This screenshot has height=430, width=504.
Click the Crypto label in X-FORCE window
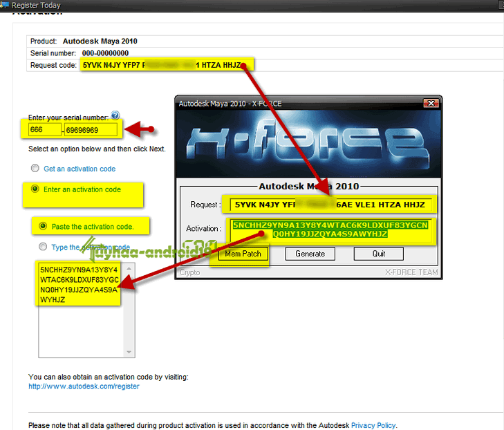[x=190, y=272]
